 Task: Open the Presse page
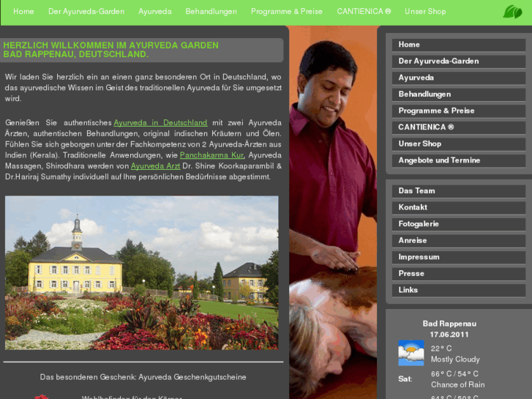coord(459,274)
